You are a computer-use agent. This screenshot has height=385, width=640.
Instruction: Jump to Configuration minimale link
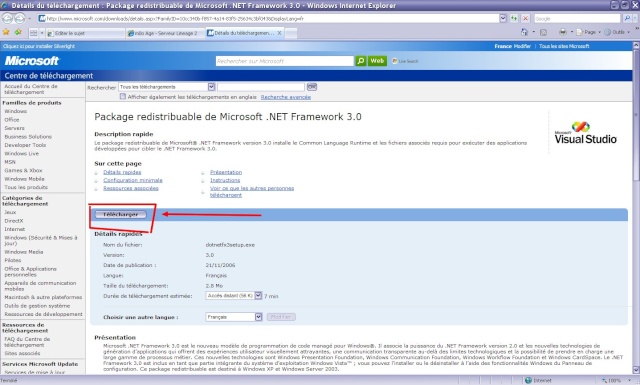[133, 180]
